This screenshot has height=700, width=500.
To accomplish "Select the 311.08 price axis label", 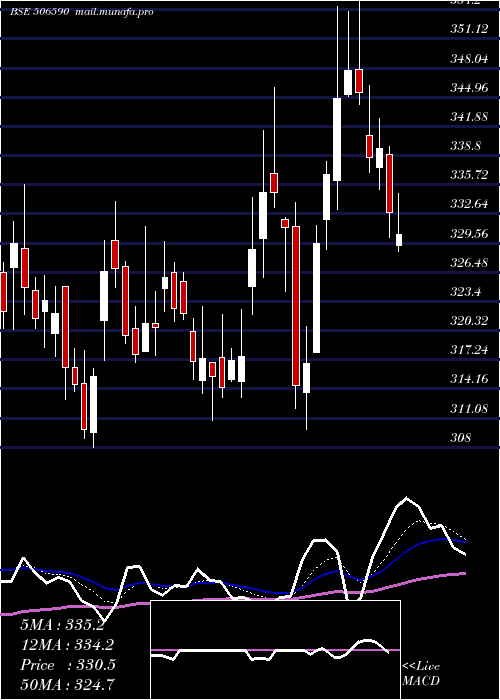I will click(469, 408).
